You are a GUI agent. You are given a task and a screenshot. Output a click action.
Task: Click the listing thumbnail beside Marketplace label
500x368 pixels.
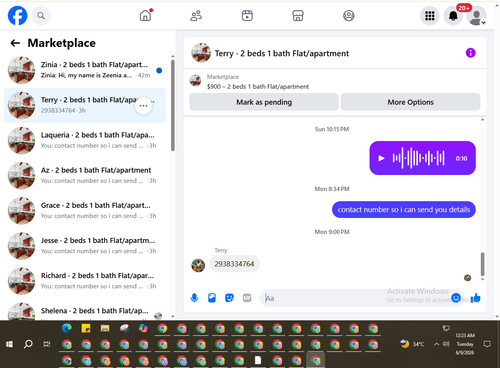click(195, 80)
